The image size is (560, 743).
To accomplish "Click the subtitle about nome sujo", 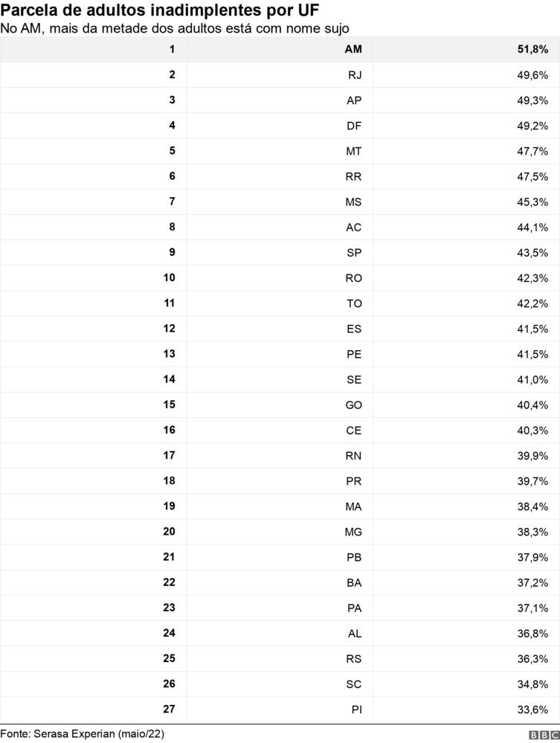I will tap(175, 28).
